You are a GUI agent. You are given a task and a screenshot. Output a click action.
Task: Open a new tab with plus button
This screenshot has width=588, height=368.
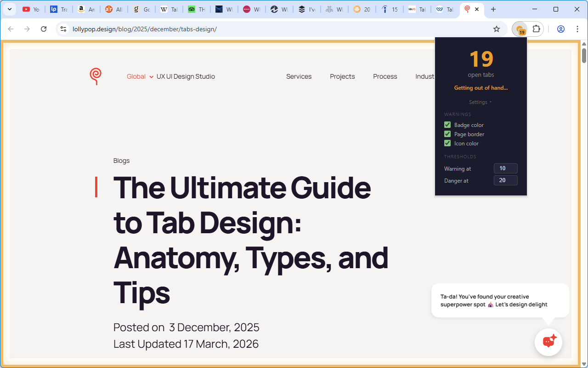tap(493, 9)
